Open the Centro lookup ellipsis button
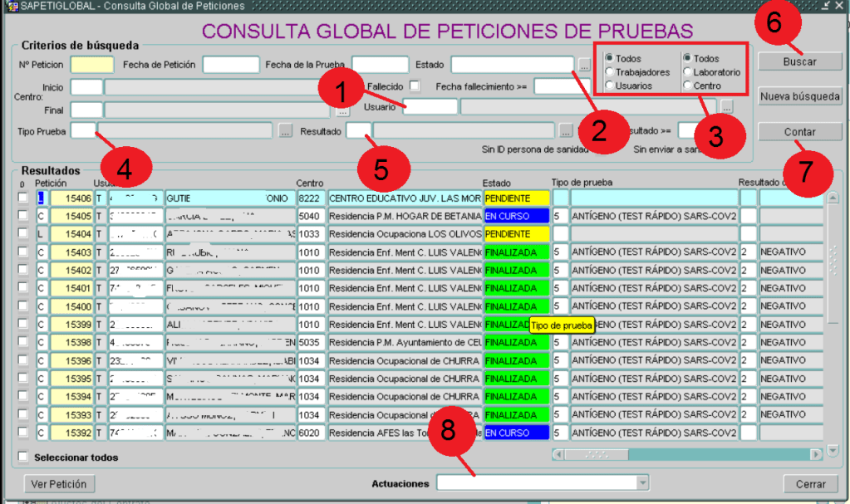The height and width of the screenshot is (504, 850). click(343, 110)
